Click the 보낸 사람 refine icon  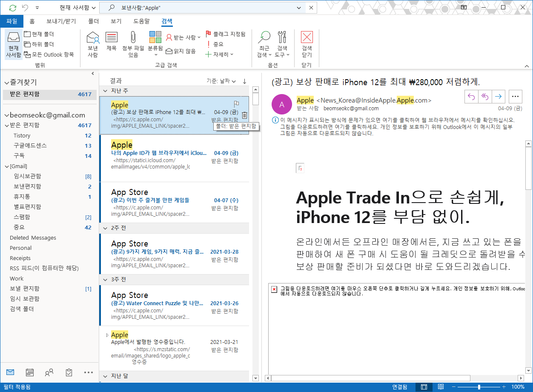(x=93, y=45)
